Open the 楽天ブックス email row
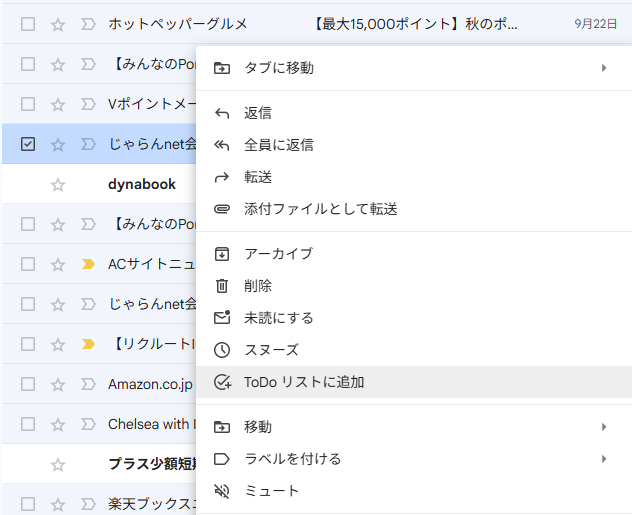 (x=150, y=504)
